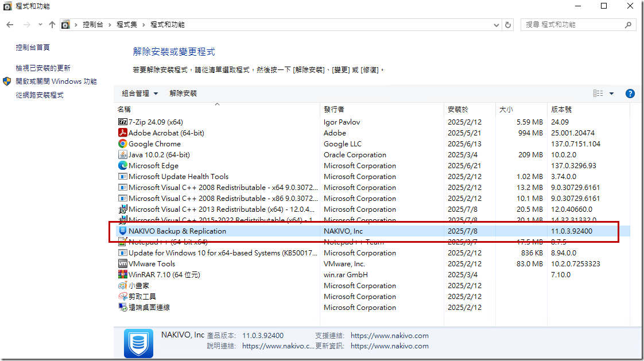Click the 遠端桌面連線 icon
This screenshot has width=644, height=361.
(x=122, y=307)
